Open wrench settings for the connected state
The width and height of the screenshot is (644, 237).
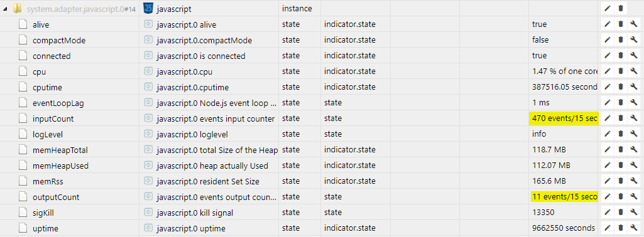pyautogui.click(x=634, y=56)
